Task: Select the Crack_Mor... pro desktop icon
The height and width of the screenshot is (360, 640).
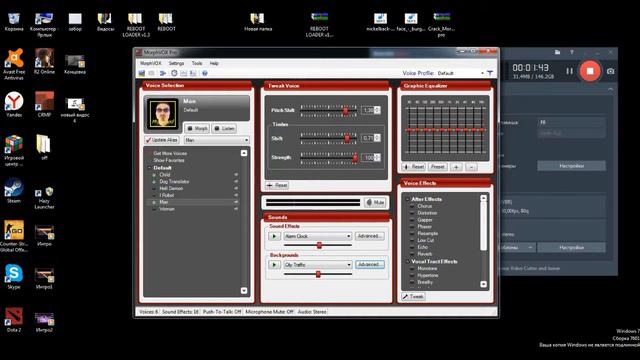Action: click(x=441, y=24)
